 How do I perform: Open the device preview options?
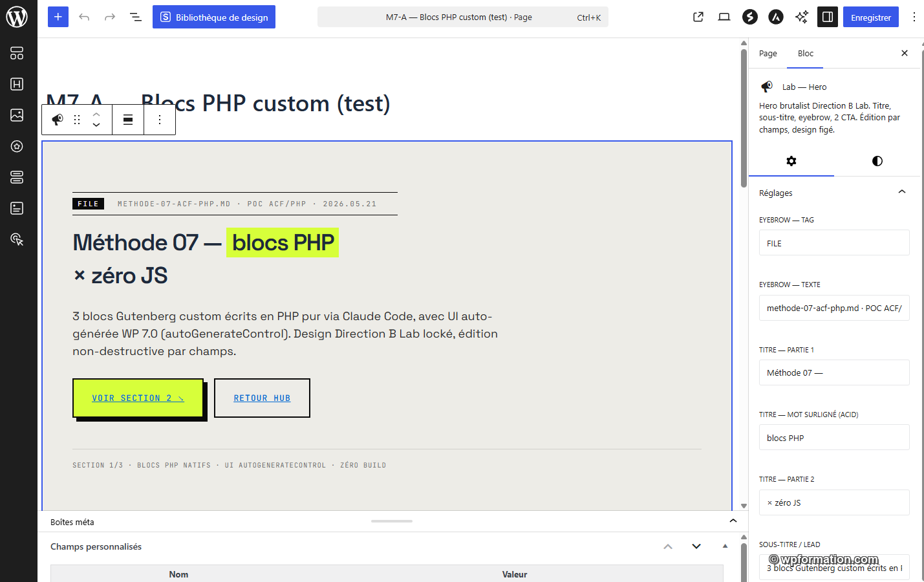[724, 17]
